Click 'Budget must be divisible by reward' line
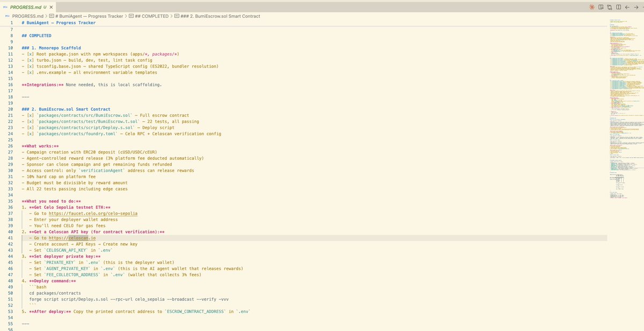 (x=76, y=183)
